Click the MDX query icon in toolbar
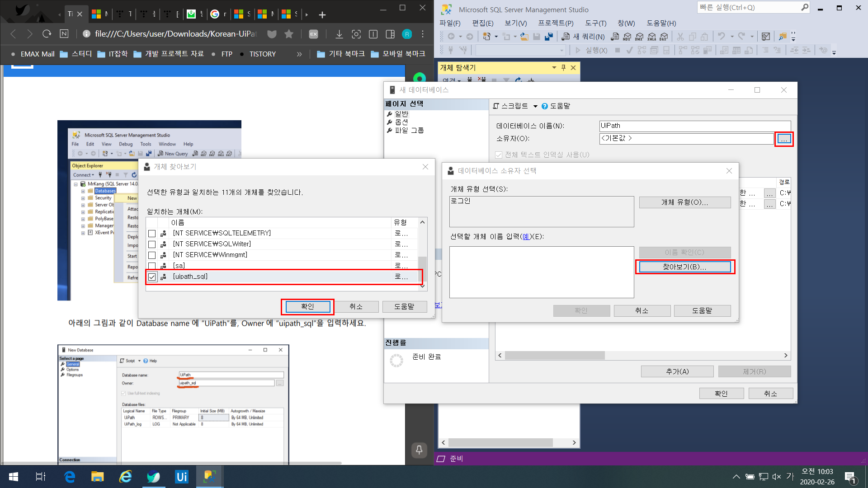Screen dimensions: 868x488 (627, 37)
